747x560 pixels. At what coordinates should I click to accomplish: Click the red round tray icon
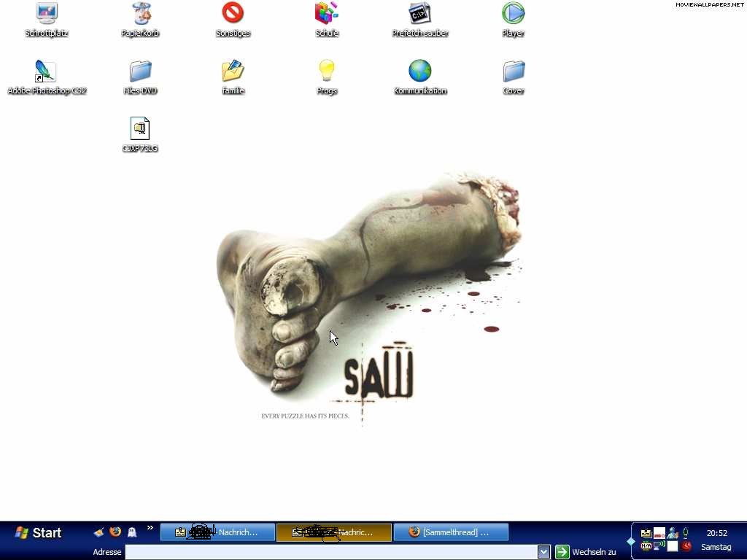click(686, 545)
